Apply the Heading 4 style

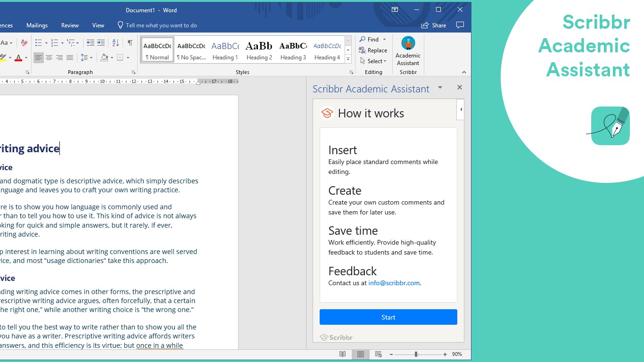tap(327, 50)
